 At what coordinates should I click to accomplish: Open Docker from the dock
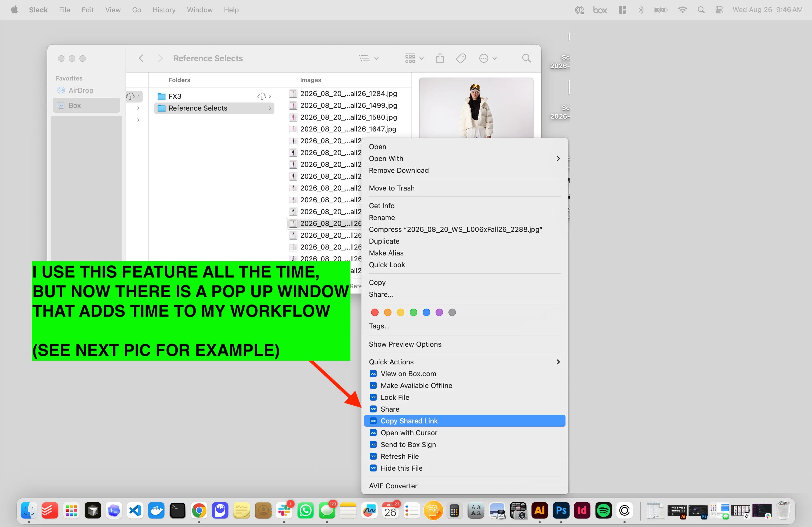(157, 510)
